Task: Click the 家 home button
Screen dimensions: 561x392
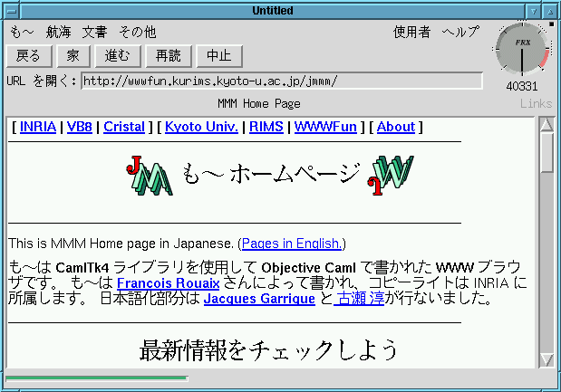Action: click(x=73, y=56)
